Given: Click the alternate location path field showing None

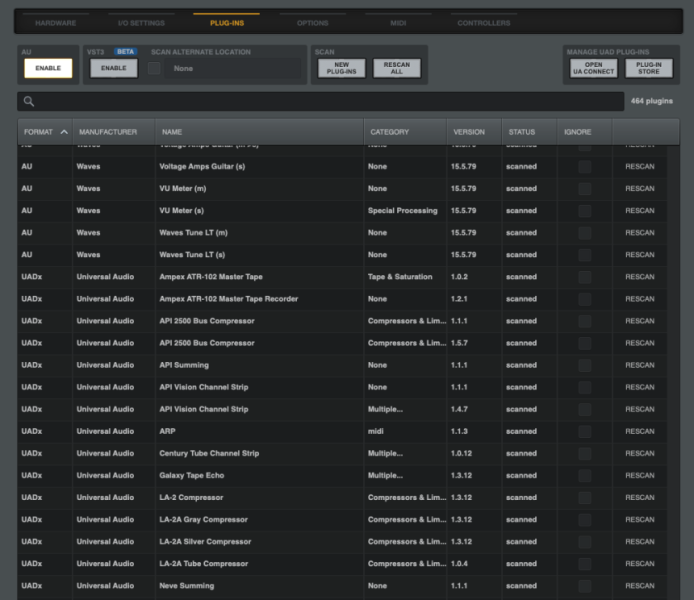Looking at the screenshot, I should pos(233,69).
